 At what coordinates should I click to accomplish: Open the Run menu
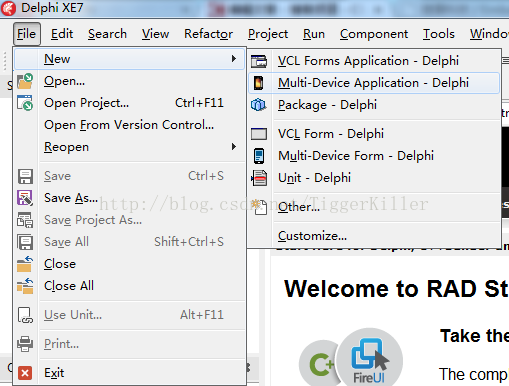tap(314, 34)
